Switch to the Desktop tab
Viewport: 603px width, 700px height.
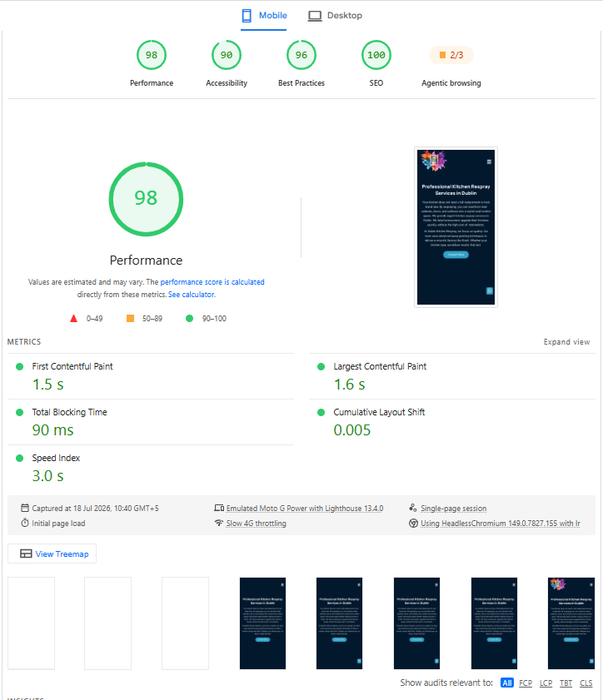click(335, 16)
